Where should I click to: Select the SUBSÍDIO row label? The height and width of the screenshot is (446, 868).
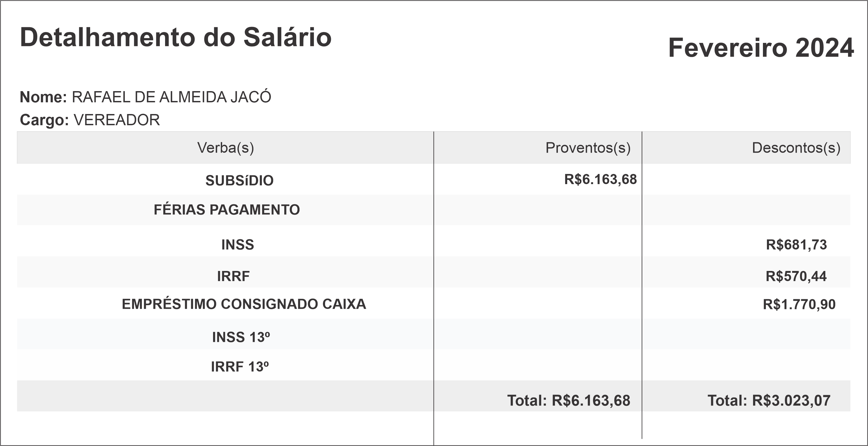[x=239, y=181]
